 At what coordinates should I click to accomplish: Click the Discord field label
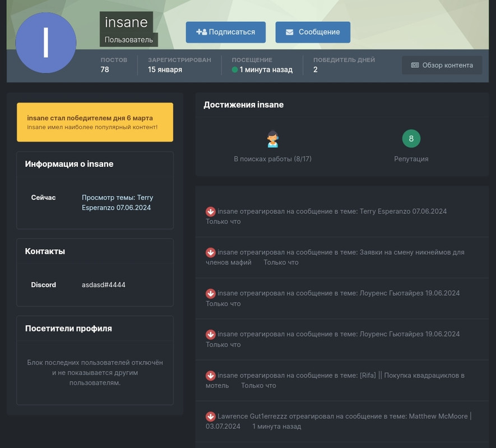coord(43,285)
